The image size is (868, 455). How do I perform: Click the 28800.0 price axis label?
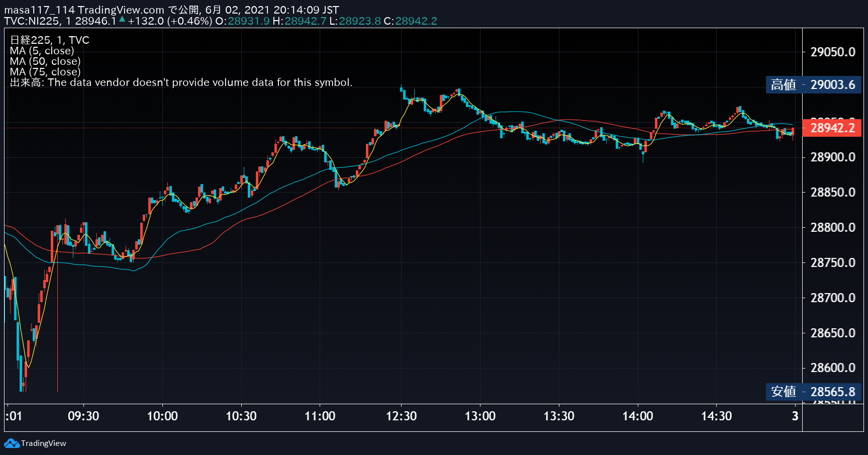[833, 227]
